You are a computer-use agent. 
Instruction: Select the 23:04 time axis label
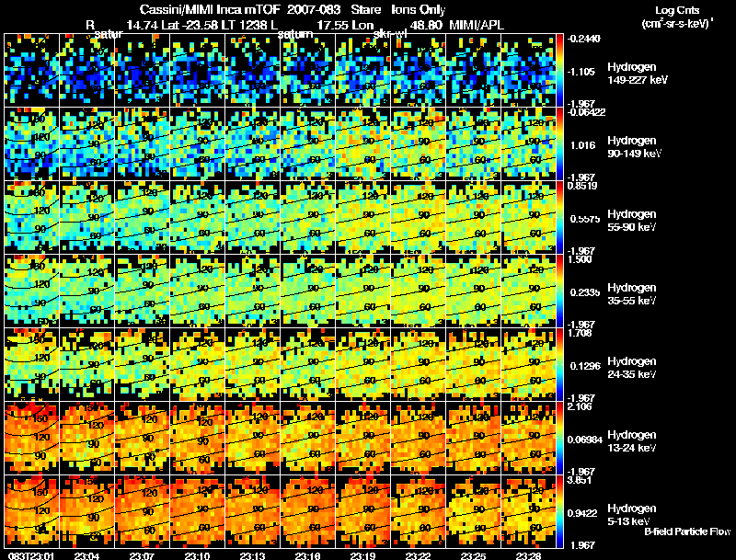coord(86,555)
